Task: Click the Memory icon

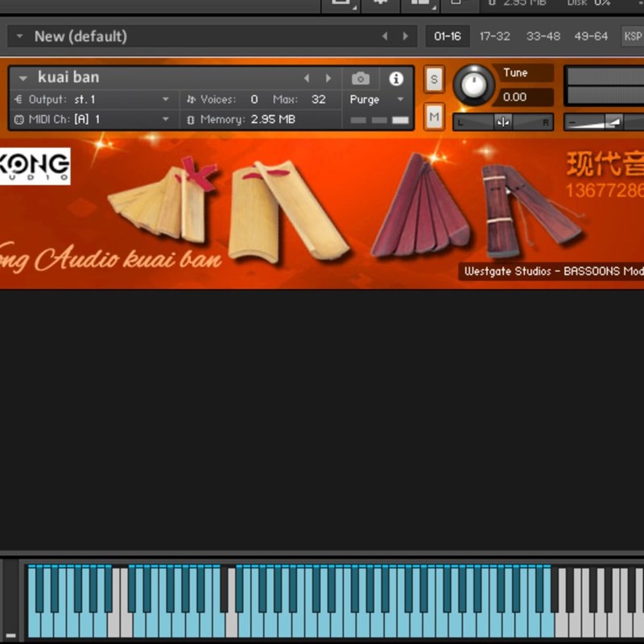Action: (x=191, y=120)
